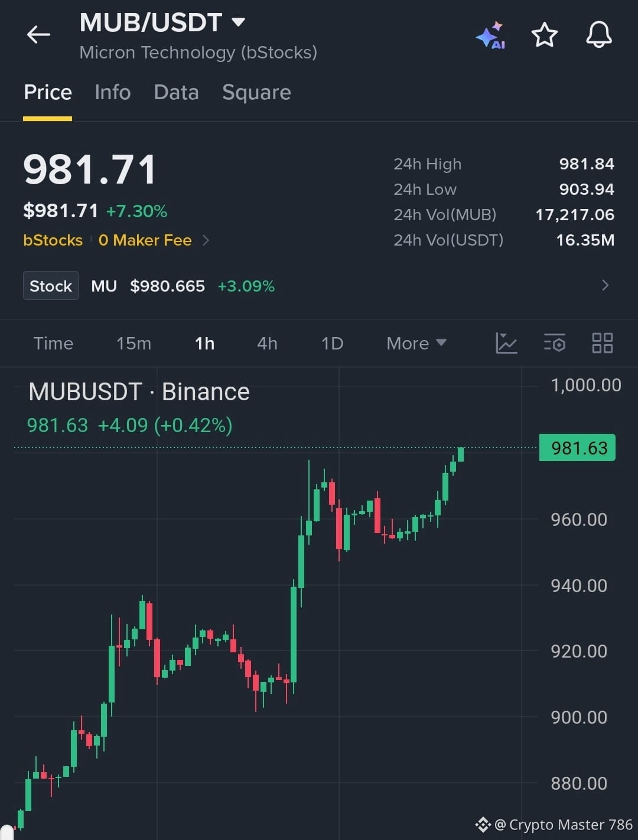The image size is (638, 840).
Task: Select the 1D chart interval
Action: click(332, 343)
